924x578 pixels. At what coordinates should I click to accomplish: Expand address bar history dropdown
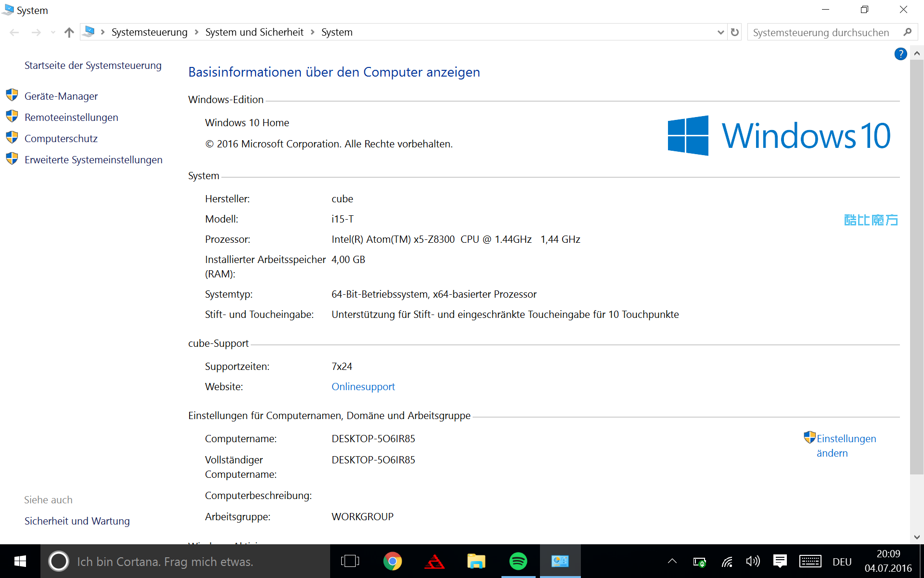coord(720,32)
